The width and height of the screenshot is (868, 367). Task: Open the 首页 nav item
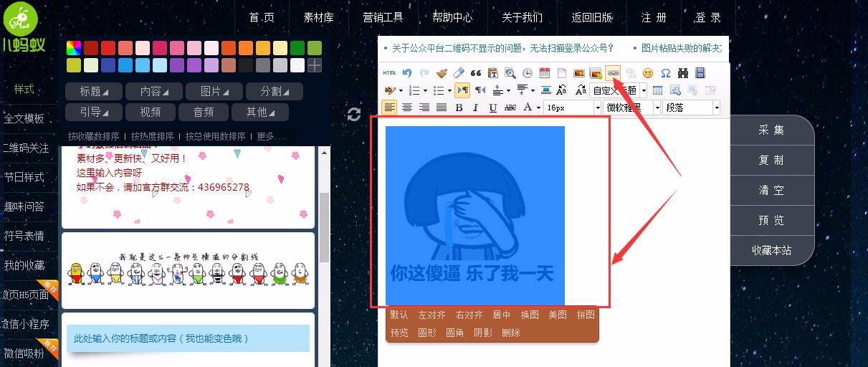[x=262, y=18]
